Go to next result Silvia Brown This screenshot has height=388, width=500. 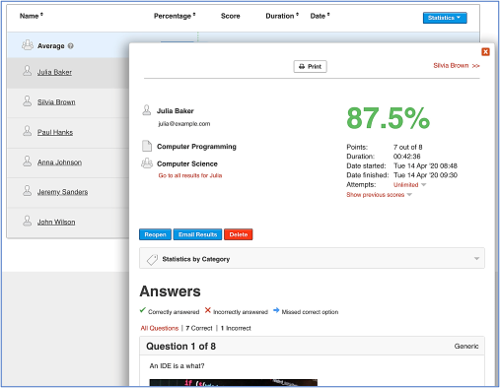pos(456,65)
